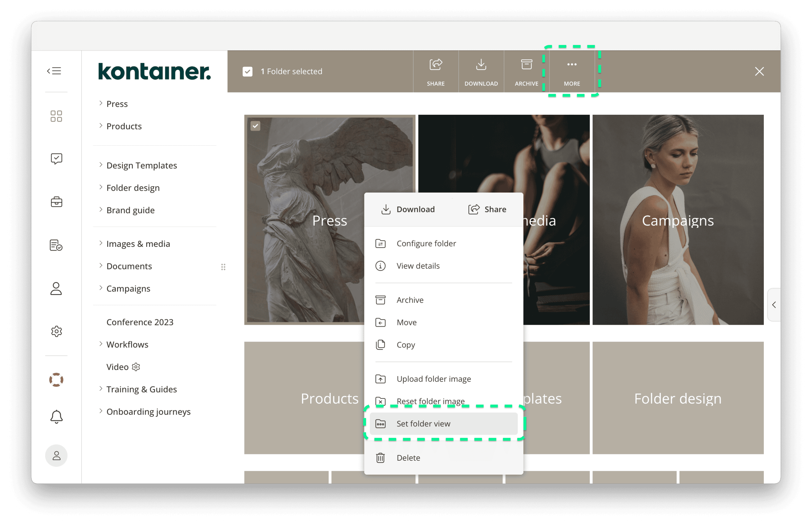Screen dimensions: 812x525
Task: Open Video settings gear toggle
Action: click(136, 367)
